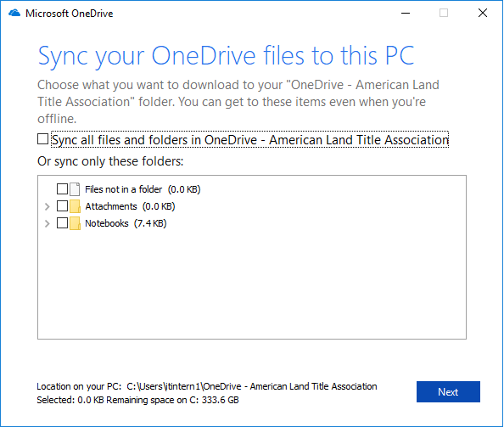Minimize the Microsoft OneDrive window

coord(406,14)
